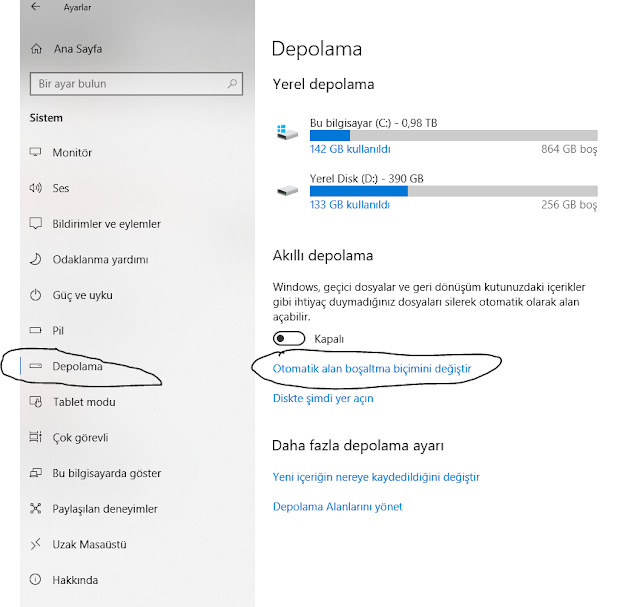Select the Ses speaker icon

tap(36, 188)
